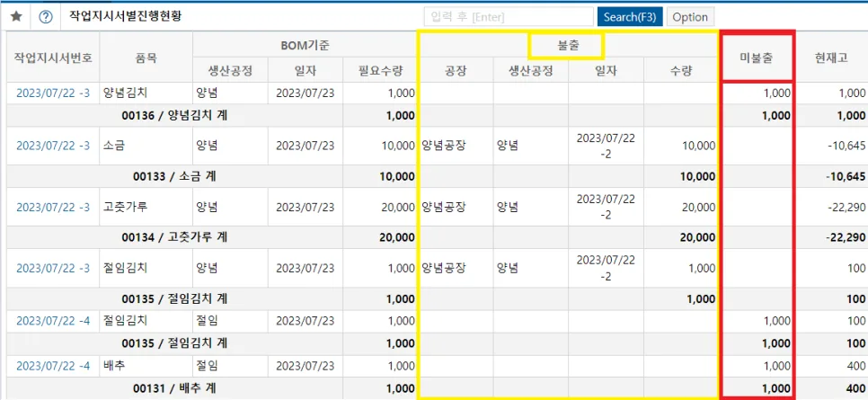Click the Search(F3) button
This screenshot has width=868, height=400.
630,17
